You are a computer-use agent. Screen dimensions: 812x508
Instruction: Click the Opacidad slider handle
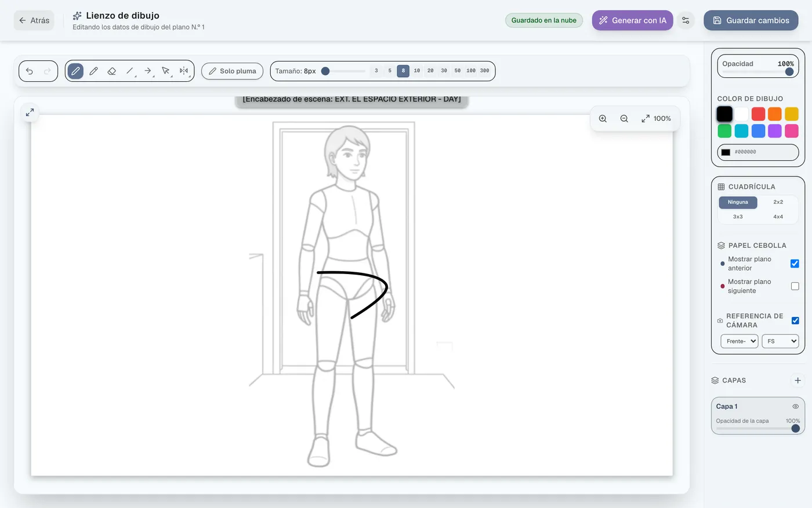coord(789,72)
